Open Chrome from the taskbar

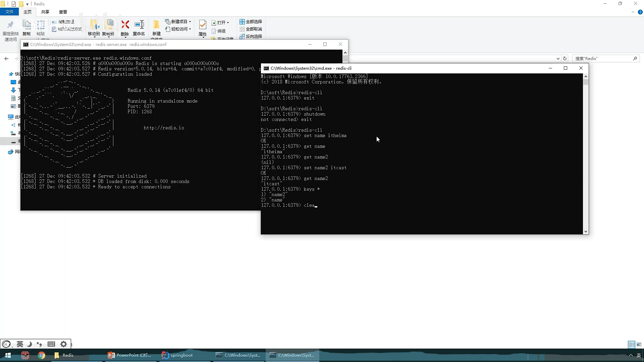tap(42, 355)
